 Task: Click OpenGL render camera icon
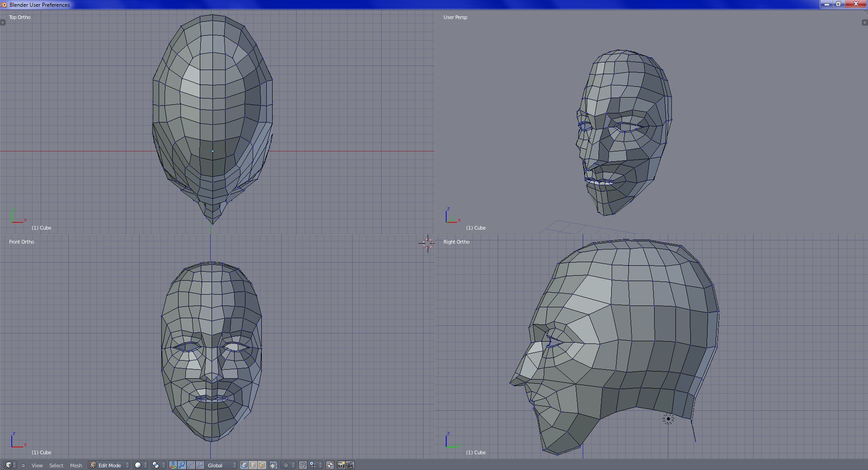coord(341,465)
